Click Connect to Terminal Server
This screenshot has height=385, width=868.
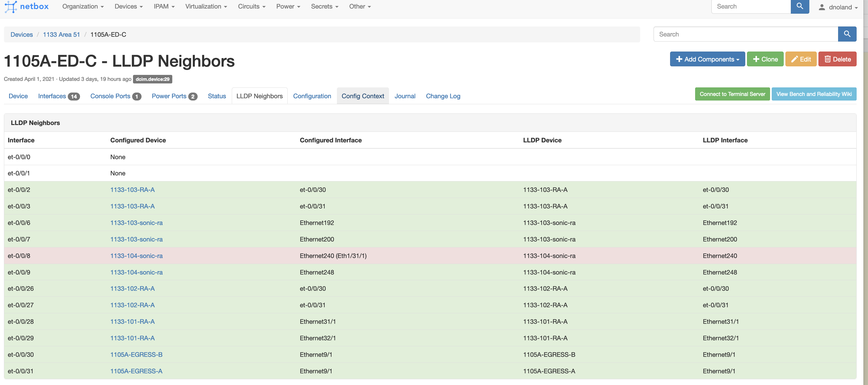point(732,94)
